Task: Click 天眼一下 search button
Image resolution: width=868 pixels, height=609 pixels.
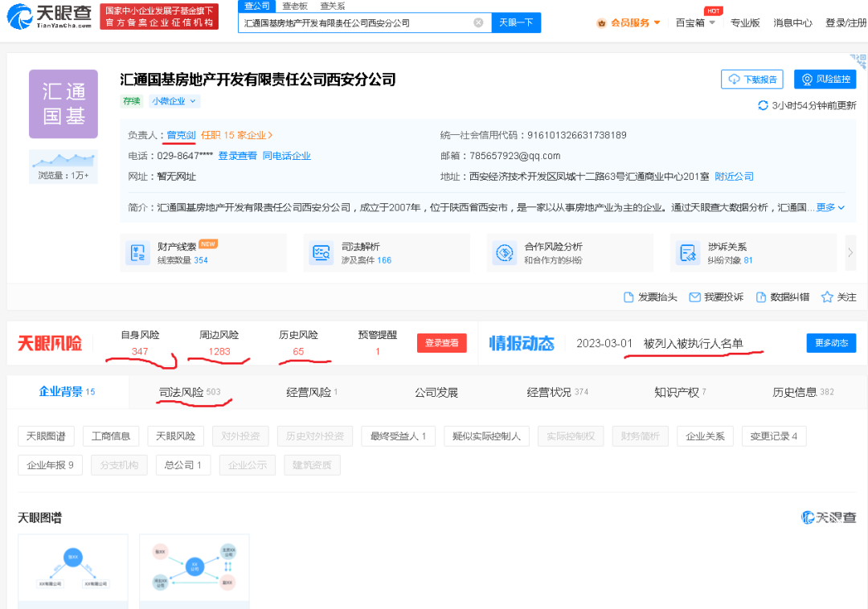Action: 516,22
